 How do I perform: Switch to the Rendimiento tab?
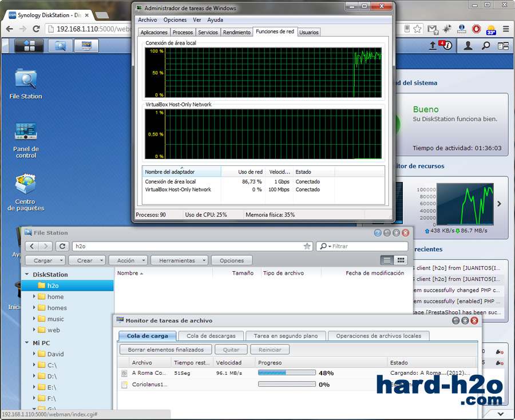pyautogui.click(x=237, y=32)
